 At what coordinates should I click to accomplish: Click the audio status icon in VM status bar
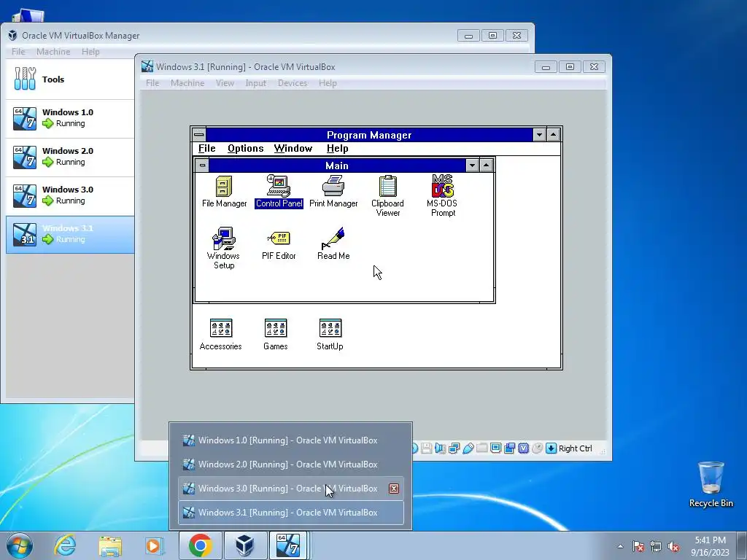coord(440,448)
